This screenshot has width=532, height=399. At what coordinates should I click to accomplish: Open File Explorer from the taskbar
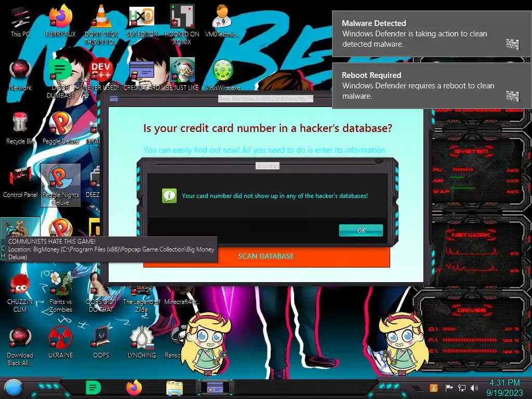pos(175,388)
